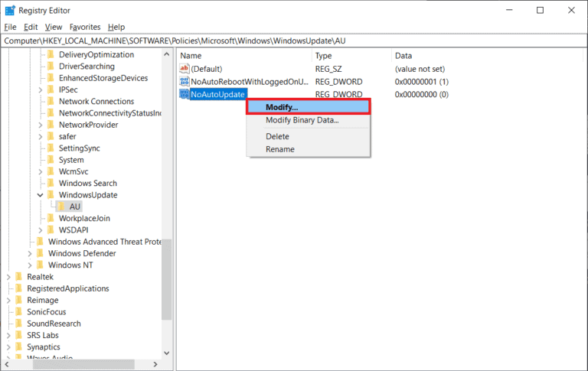Click the WcmSvc folder icon
This screenshot has height=371, width=588.
51,171
